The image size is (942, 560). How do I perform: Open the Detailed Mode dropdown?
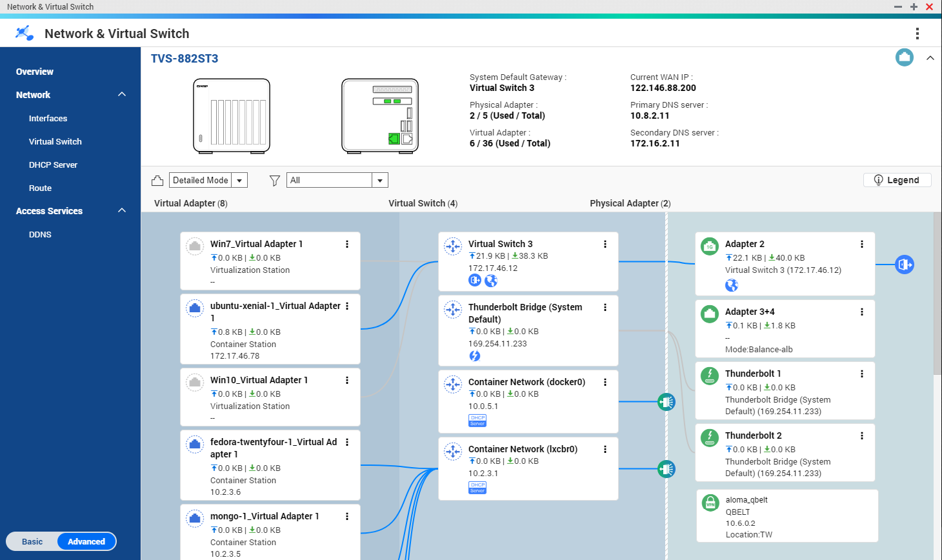[208, 181]
